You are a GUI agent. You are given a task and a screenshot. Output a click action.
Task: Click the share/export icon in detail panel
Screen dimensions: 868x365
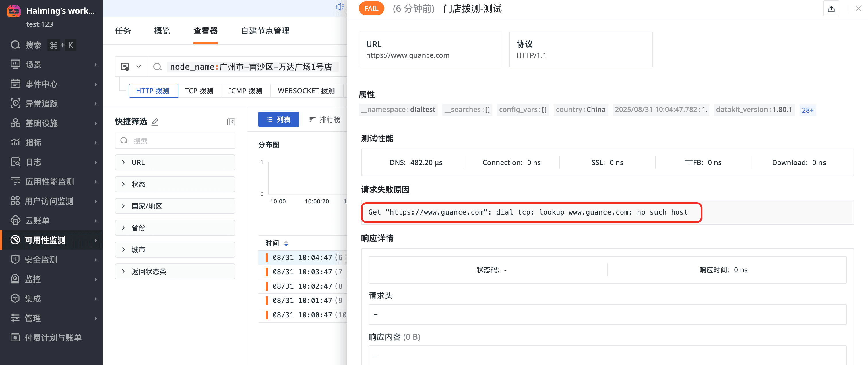(831, 9)
